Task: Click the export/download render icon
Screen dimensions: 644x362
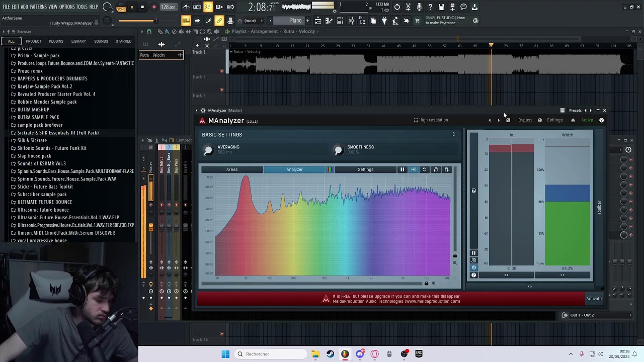Action: 474,7
